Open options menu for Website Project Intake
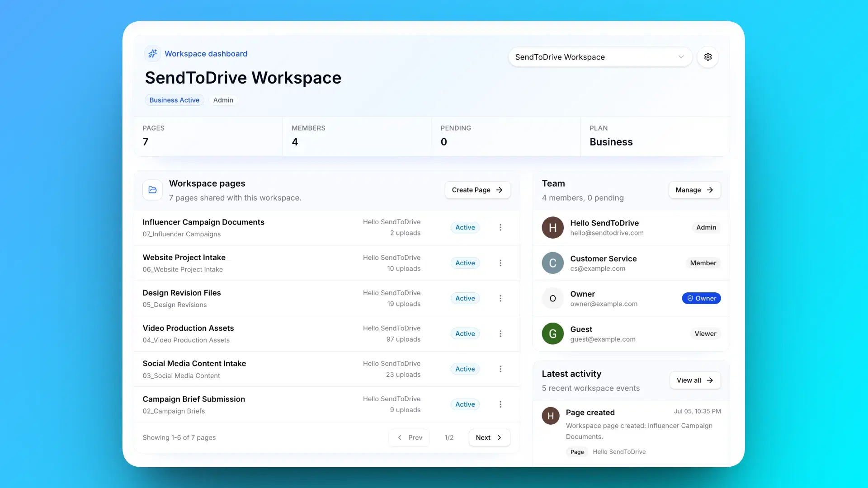Image resolution: width=868 pixels, height=488 pixels. 500,263
